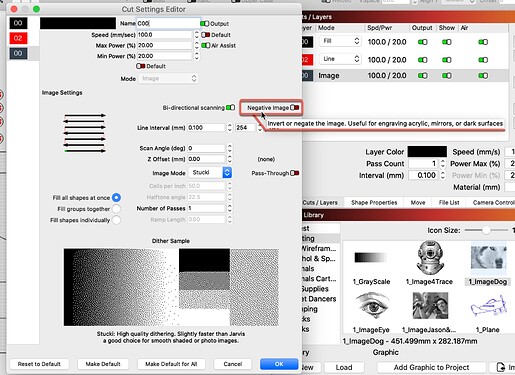Open the Image Mode Stucki dropdown
This screenshot has height=375, width=515.
click(x=210, y=172)
